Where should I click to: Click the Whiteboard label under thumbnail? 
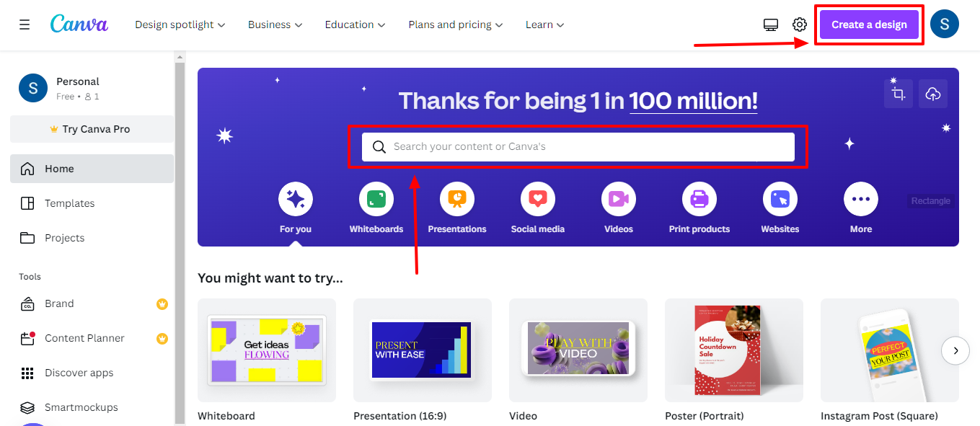pos(226,416)
